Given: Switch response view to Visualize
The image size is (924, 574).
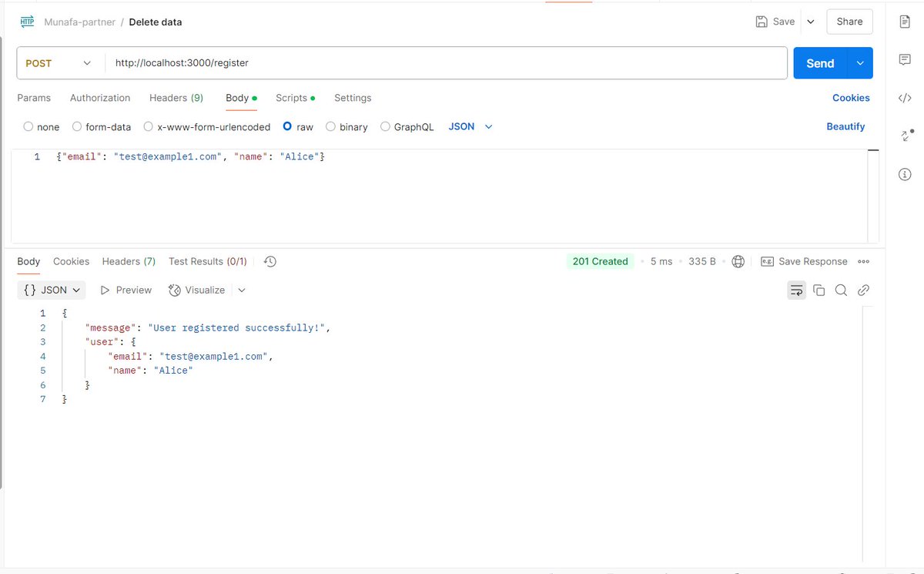Looking at the screenshot, I should [196, 290].
